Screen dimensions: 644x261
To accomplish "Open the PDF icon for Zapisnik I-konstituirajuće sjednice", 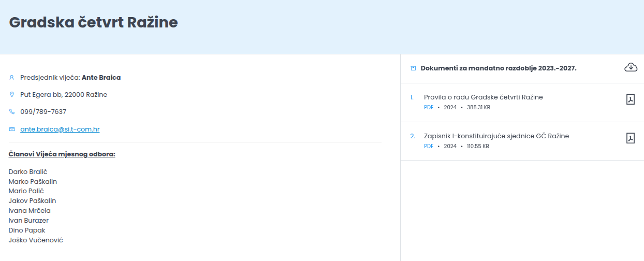I will tap(630, 138).
